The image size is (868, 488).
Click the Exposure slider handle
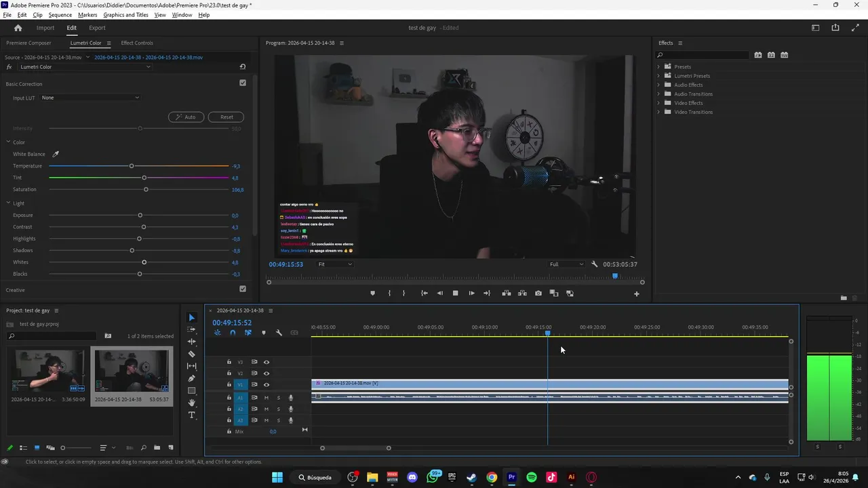tap(140, 215)
